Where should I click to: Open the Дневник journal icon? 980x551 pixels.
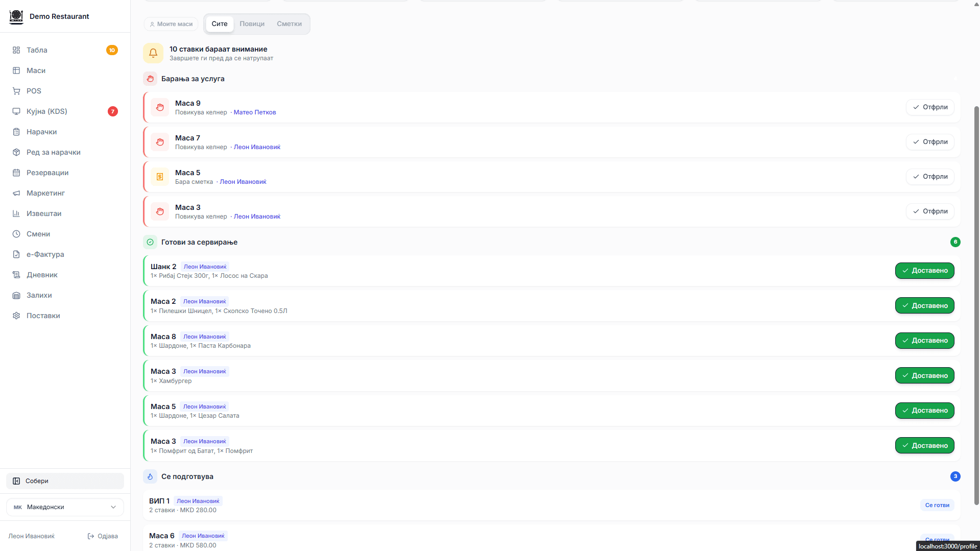click(16, 275)
